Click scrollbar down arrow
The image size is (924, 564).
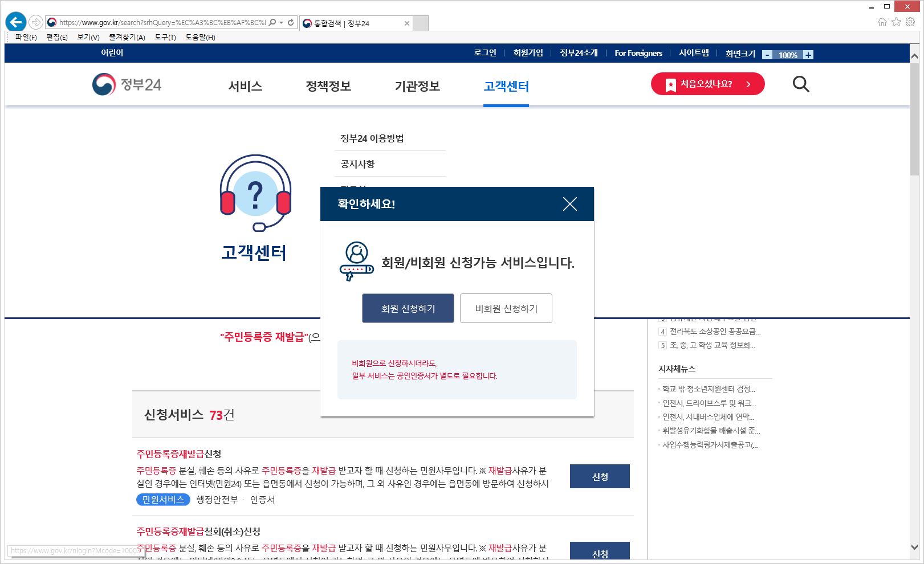914,547
